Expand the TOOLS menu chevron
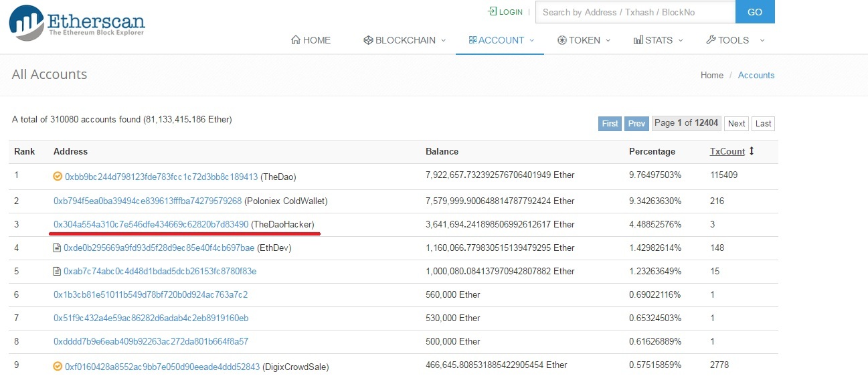The width and height of the screenshot is (868, 376). [x=762, y=40]
